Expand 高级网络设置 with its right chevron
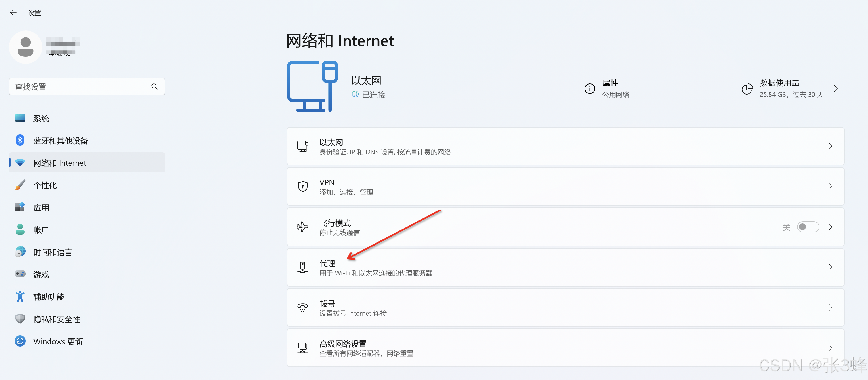Screen dimensions: 868x380 pos(830,348)
